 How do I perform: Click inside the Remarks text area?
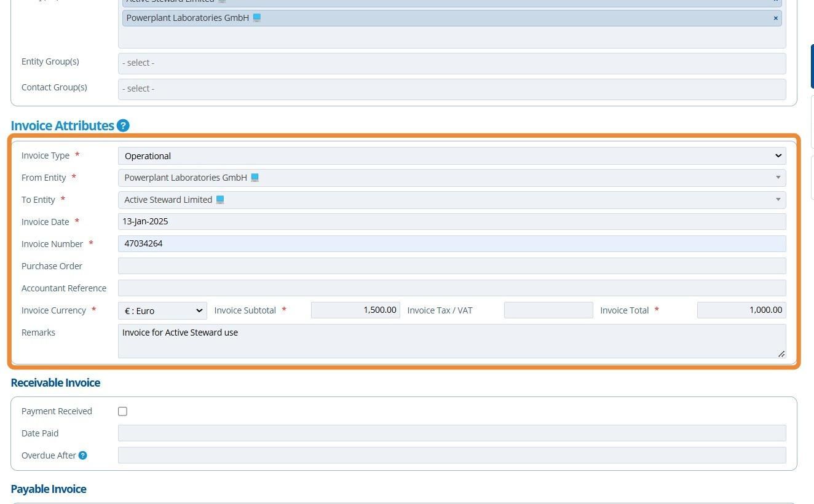point(452,341)
